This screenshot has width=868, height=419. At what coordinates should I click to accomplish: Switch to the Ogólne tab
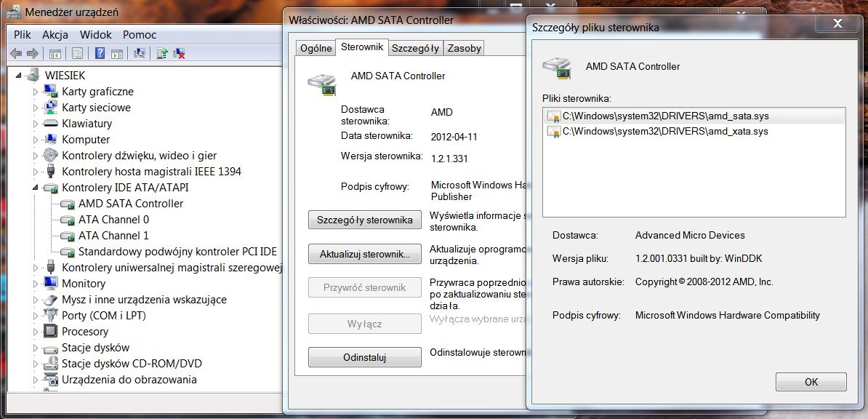click(316, 48)
